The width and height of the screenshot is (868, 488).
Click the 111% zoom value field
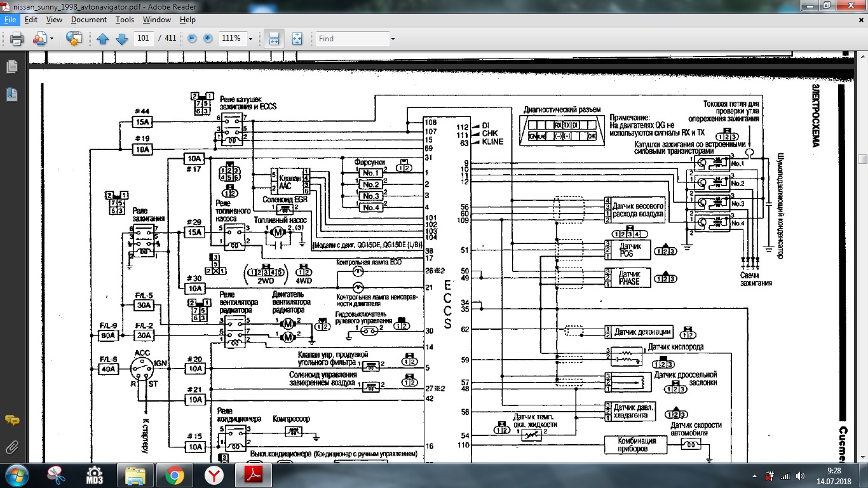point(231,38)
